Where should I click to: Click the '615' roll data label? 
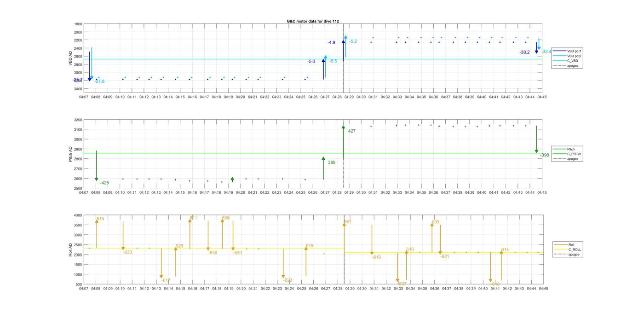100,219
